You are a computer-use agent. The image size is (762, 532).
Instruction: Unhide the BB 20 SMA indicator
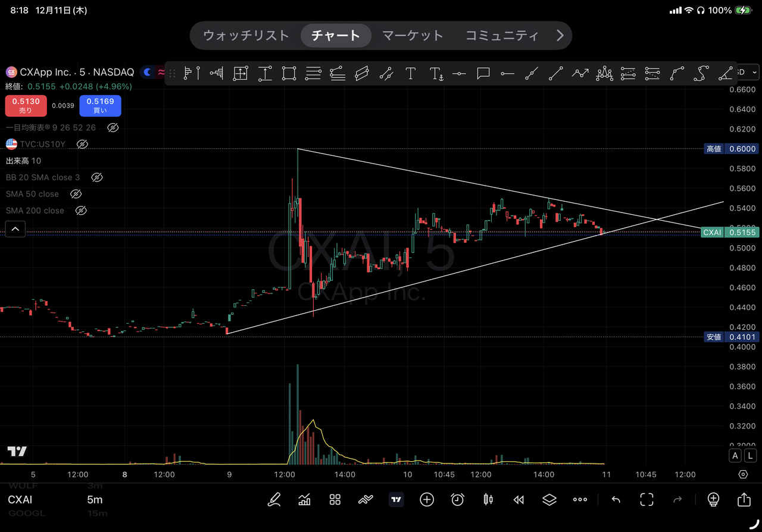96,177
